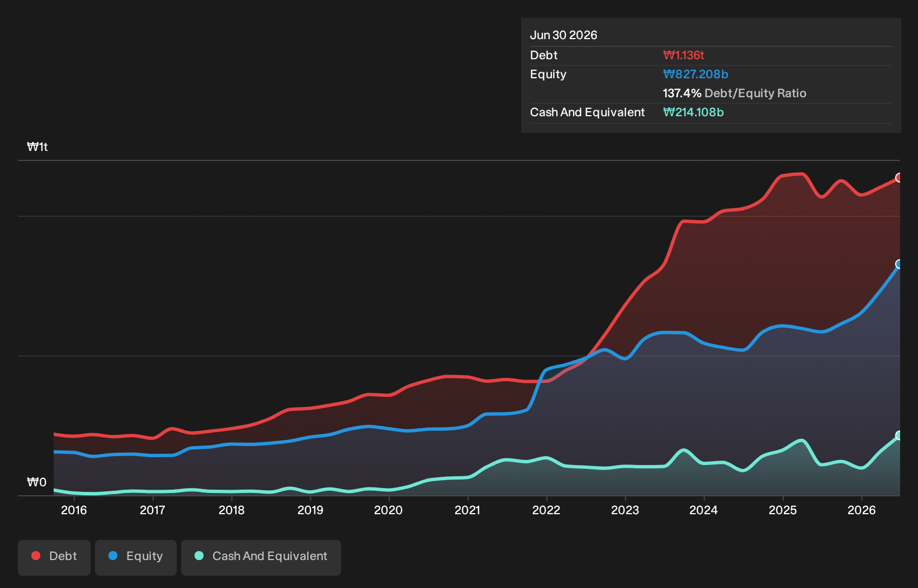Toggle the Debt legend button

pos(54,557)
